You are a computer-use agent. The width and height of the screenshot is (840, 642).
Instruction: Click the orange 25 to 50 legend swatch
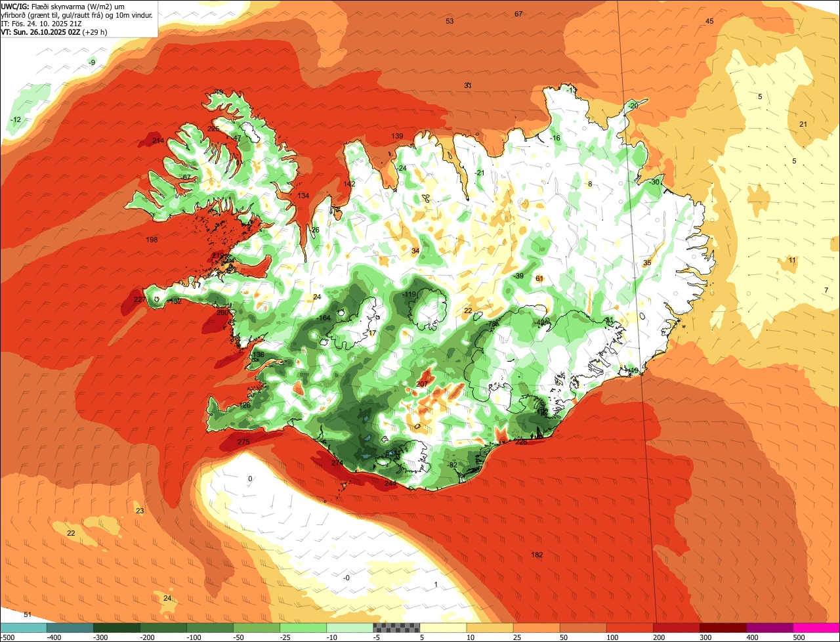click(x=536, y=628)
